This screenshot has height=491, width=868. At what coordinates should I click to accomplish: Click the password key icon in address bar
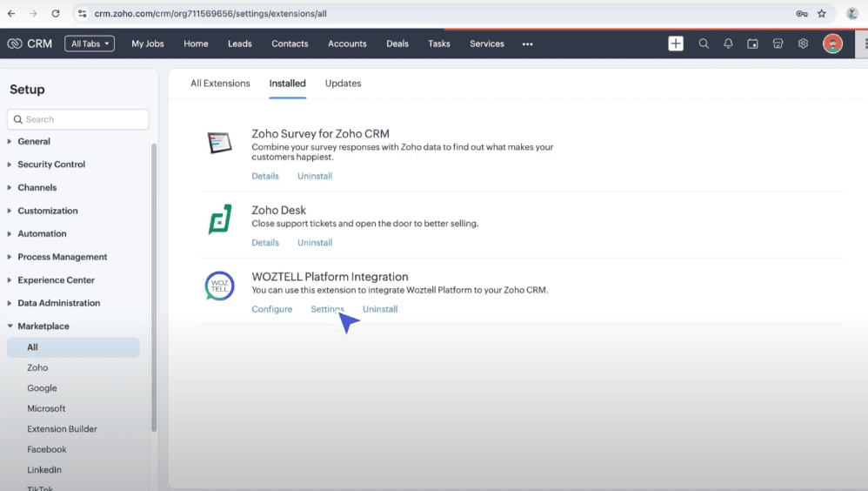click(802, 13)
